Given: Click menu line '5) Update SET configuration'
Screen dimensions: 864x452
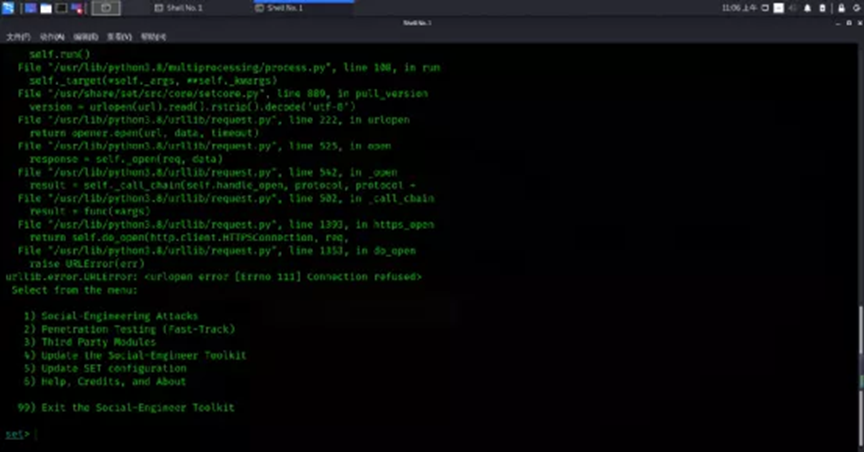Looking at the screenshot, I should coord(105,369).
